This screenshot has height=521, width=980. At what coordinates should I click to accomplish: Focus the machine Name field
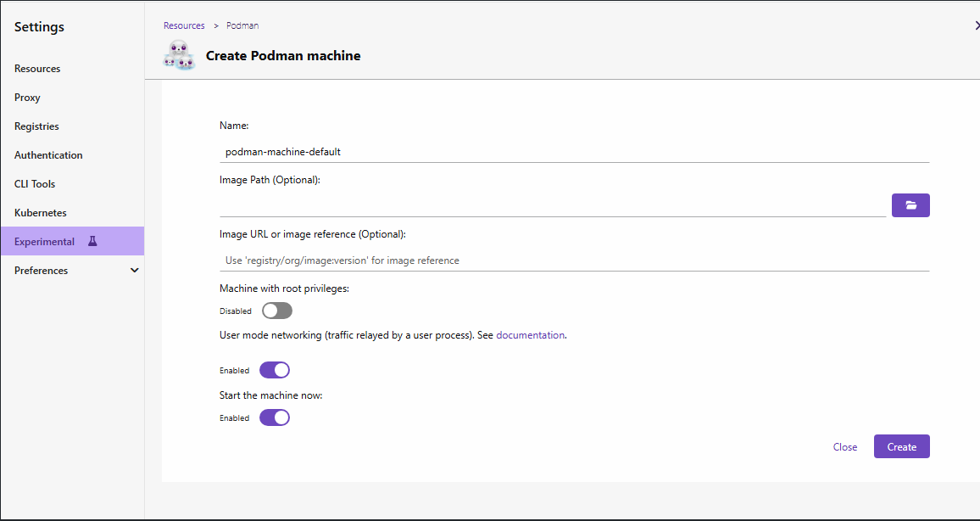pyautogui.click(x=574, y=152)
